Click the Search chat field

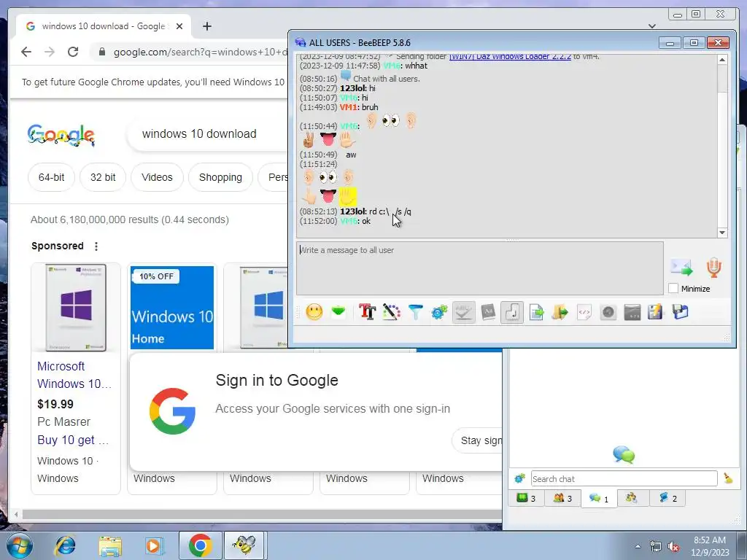pos(624,478)
